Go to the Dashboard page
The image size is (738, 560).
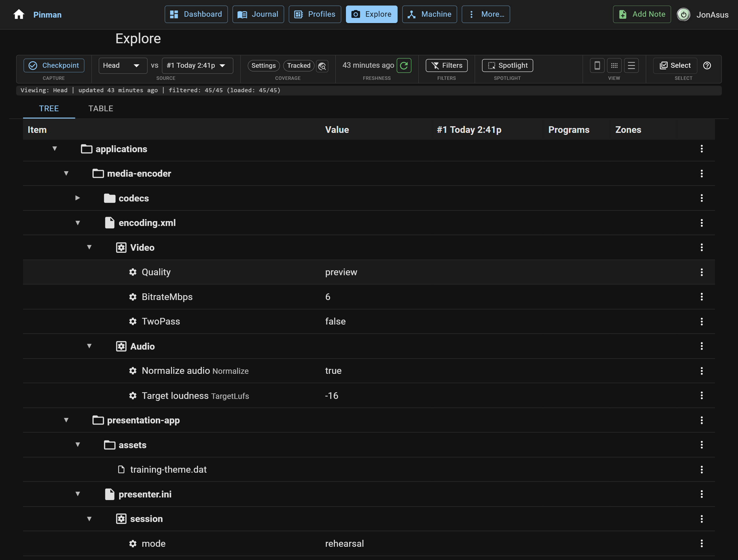196,14
